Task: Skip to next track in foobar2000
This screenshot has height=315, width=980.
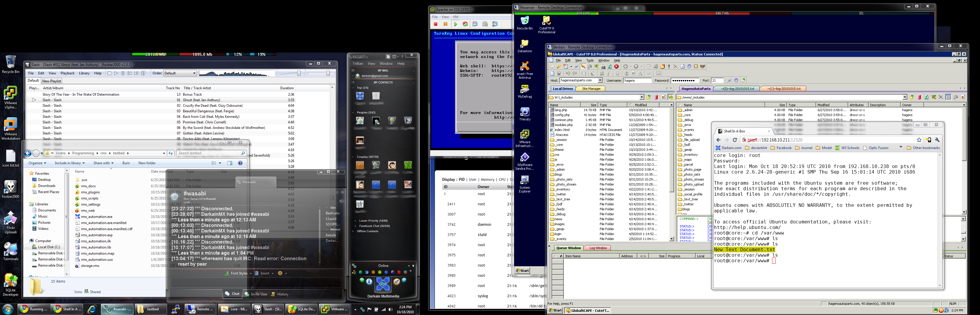Action: [136, 73]
